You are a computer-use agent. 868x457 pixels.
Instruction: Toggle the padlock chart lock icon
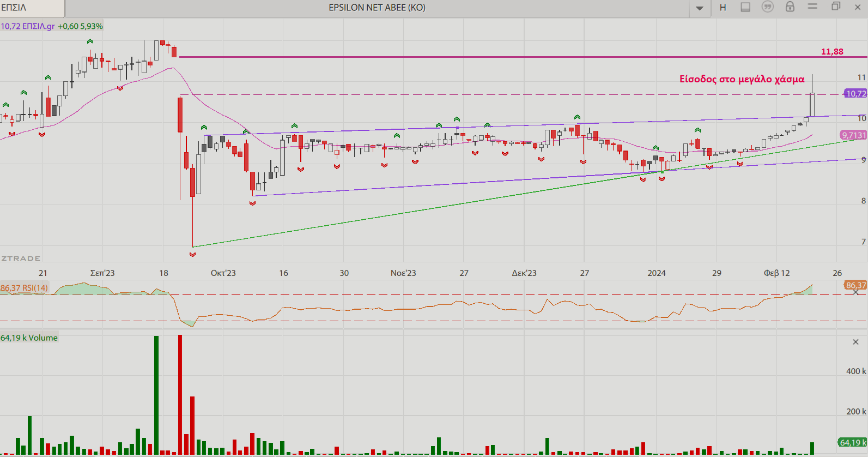click(x=790, y=7)
